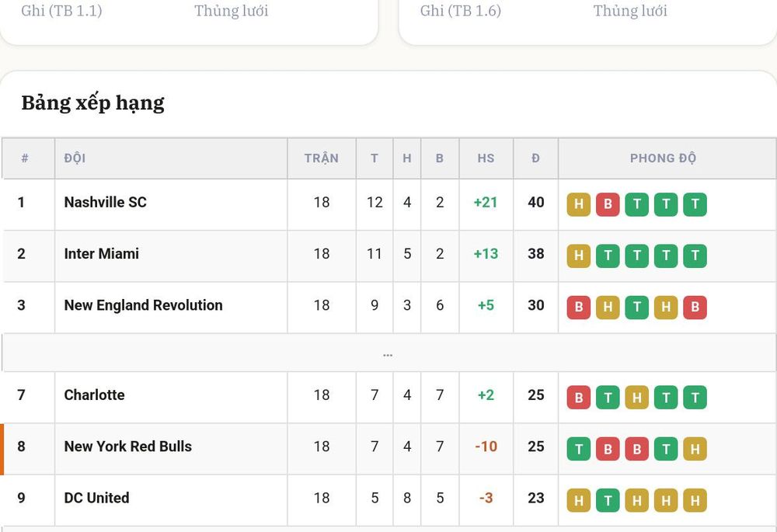Click the ĐỘI column header
The image size is (777, 532).
[75, 158]
